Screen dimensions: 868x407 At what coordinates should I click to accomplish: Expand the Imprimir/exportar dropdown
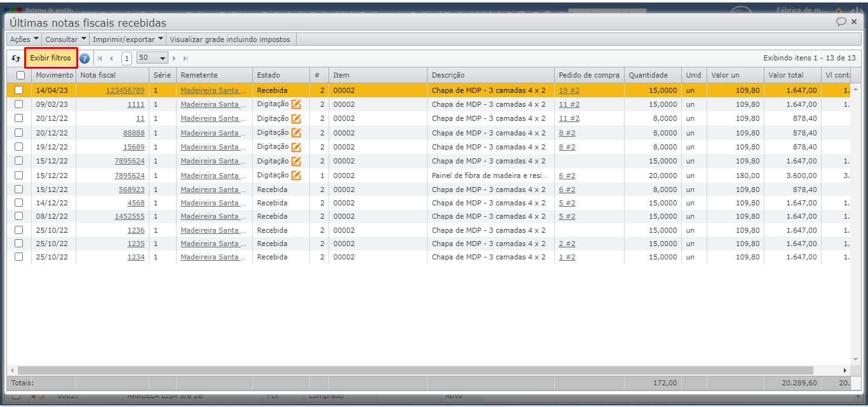[128, 39]
